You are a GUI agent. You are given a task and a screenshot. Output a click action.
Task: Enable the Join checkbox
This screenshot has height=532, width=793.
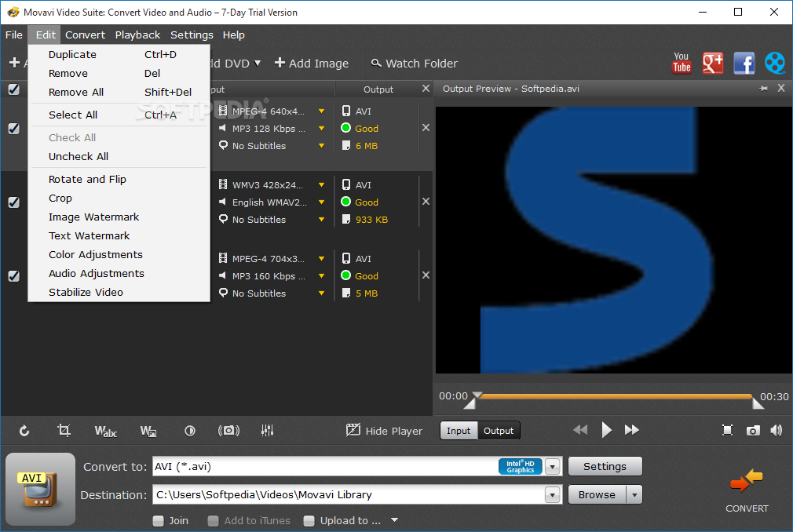(x=159, y=520)
